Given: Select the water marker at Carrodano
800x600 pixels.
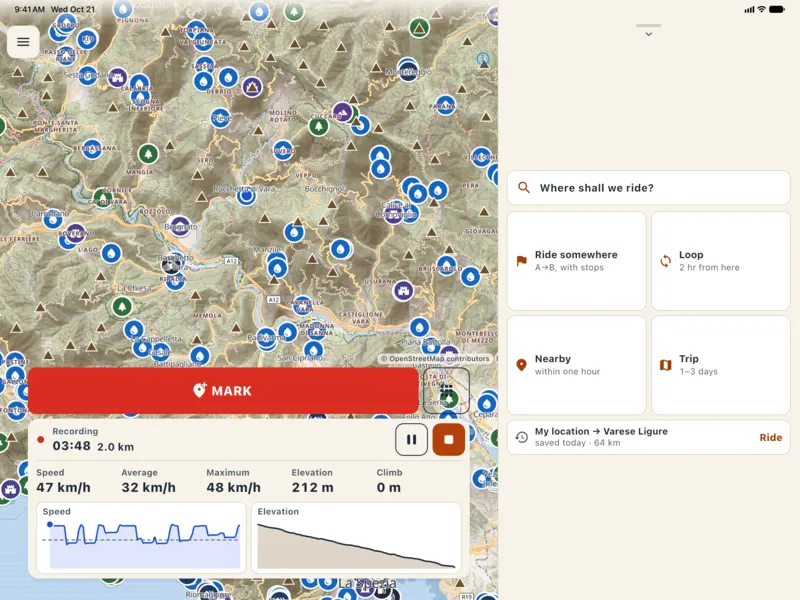Looking at the screenshot, I should click(x=53, y=219).
